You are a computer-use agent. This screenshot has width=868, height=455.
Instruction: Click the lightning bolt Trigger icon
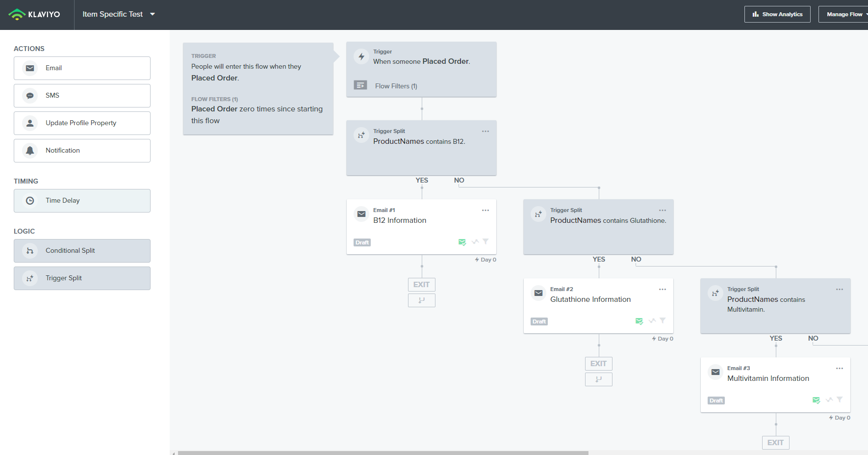[361, 56]
